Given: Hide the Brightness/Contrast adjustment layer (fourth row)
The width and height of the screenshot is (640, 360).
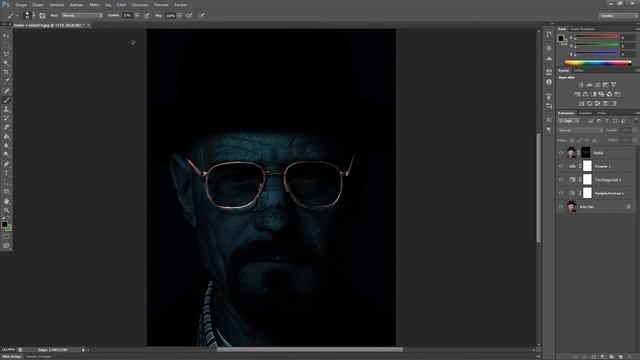Looking at the screenshot, I should click(x=561, y=193).
